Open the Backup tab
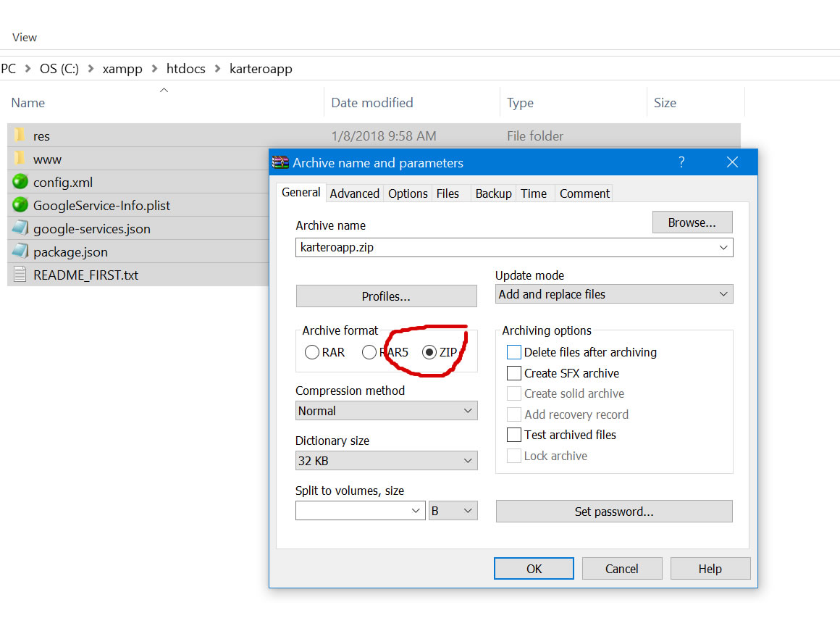The height and width of the screenshot is (634, 840). [493, 193]
